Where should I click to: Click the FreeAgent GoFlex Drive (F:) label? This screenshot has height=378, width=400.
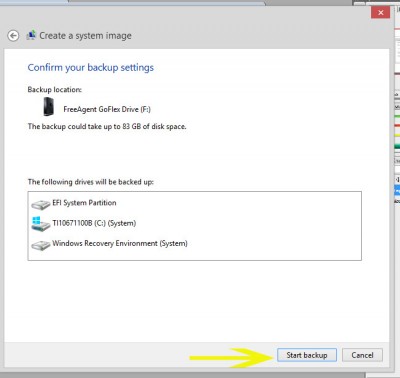point(107,109)
